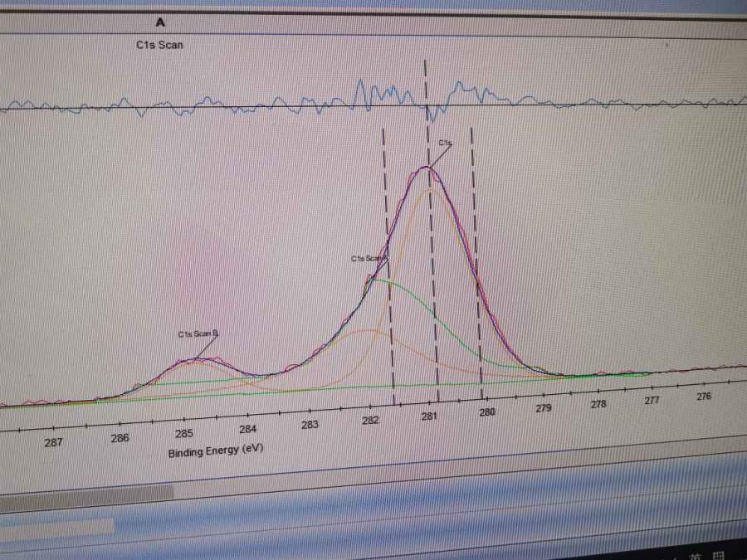Screen dimensions: 747x560
Task: Click the middle dashed marker line through the peak
Action: [x=432, y=249]
